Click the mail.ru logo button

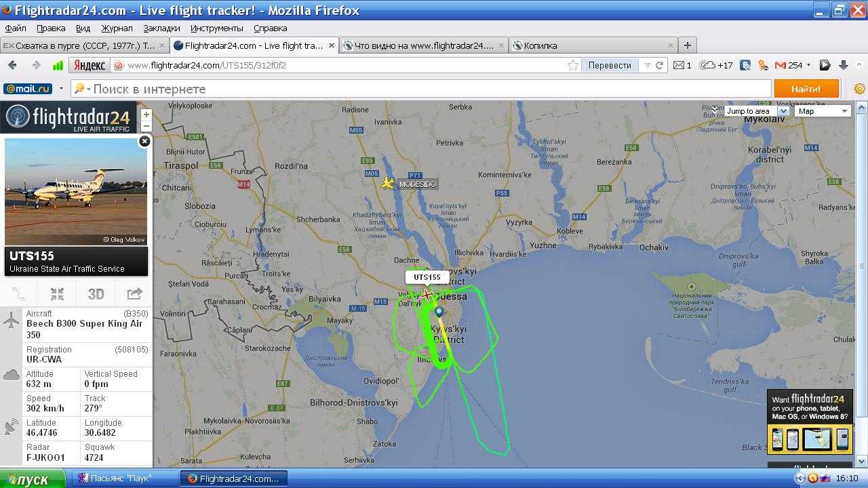tap(28, 89)
